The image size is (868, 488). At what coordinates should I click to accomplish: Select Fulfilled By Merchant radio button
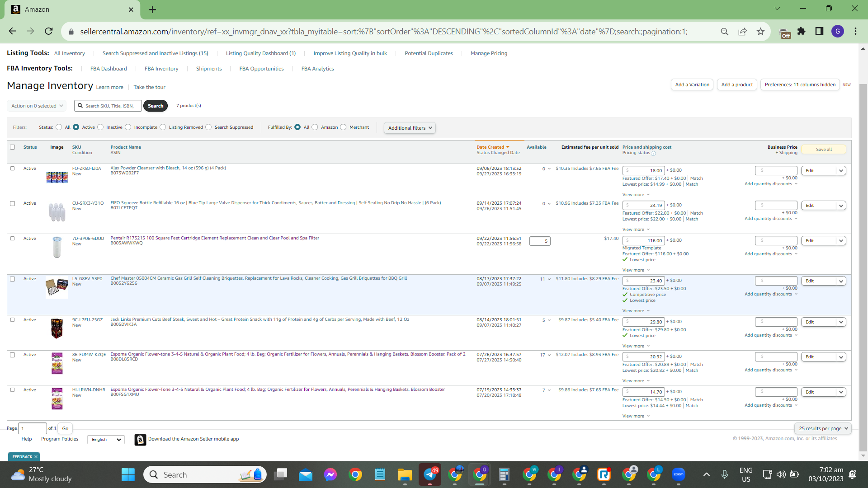(343, 127)
